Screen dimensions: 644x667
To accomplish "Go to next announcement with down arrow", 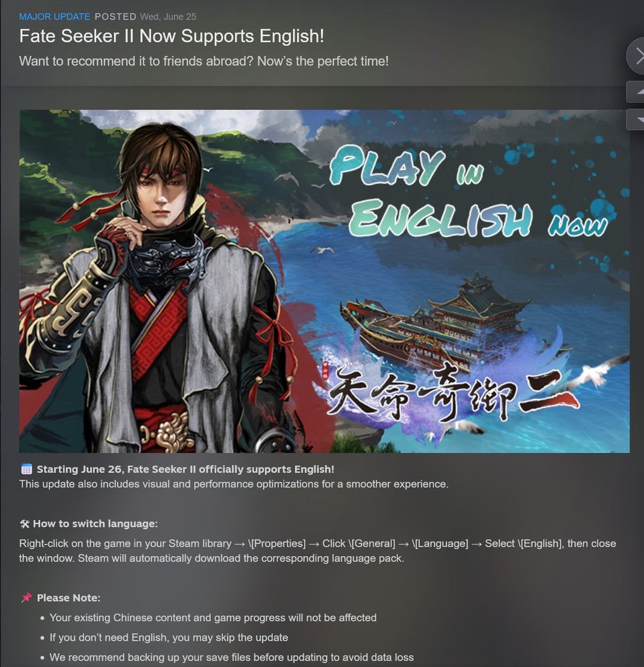I will point(635,119).
